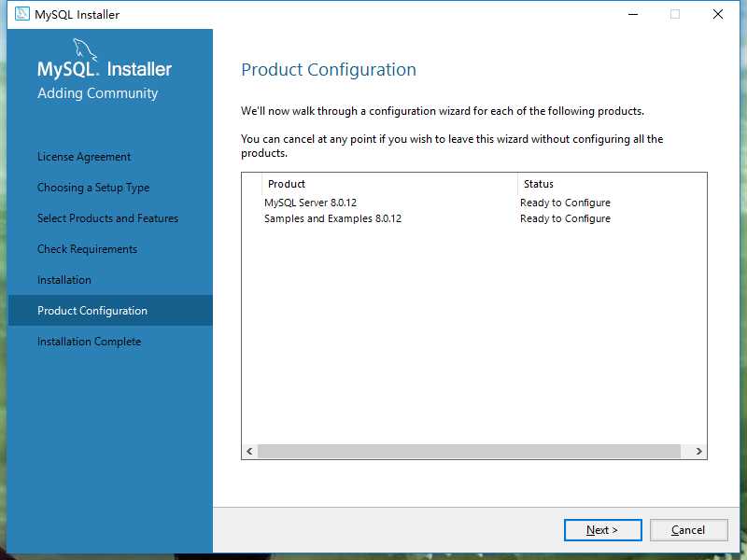Click the MySQL Installer title bar icon
747x560 pixels.
(x=21, y=14)
